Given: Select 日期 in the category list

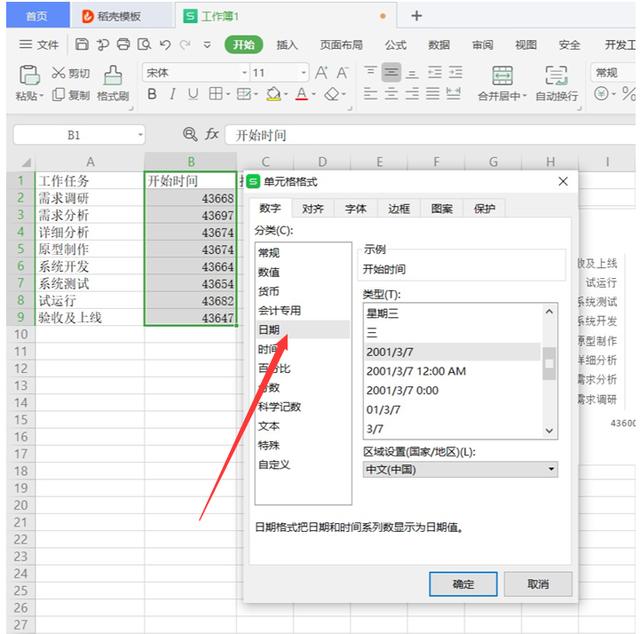Looking at the screenshot, I should click(268, 330).
